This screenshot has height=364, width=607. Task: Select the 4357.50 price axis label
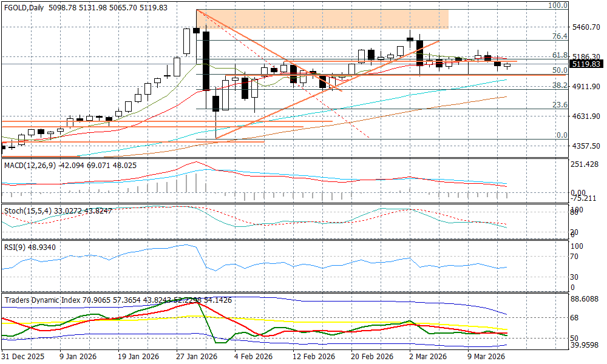tap(586, 146)
